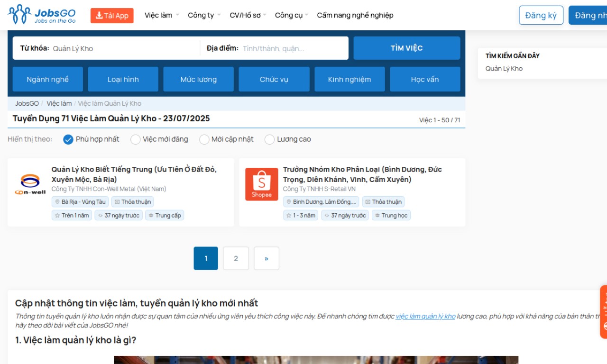Click 37 ngày trước tag on Con-Well job
Screen dimensions: 607x364
point(119,215)
